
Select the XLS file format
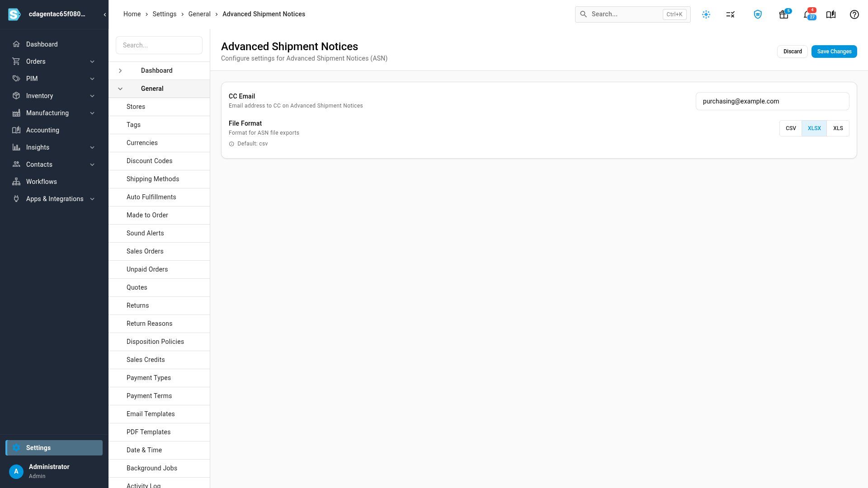(838, 128)
